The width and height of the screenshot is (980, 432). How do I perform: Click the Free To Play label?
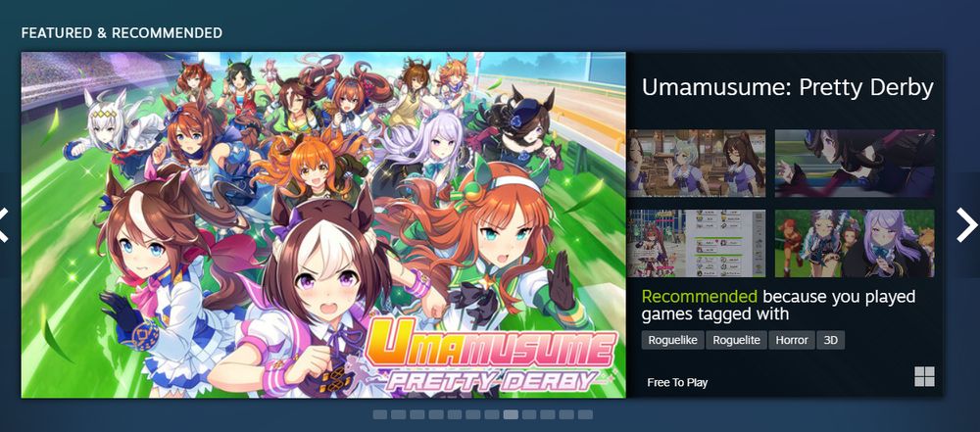(x=677, y=383)
